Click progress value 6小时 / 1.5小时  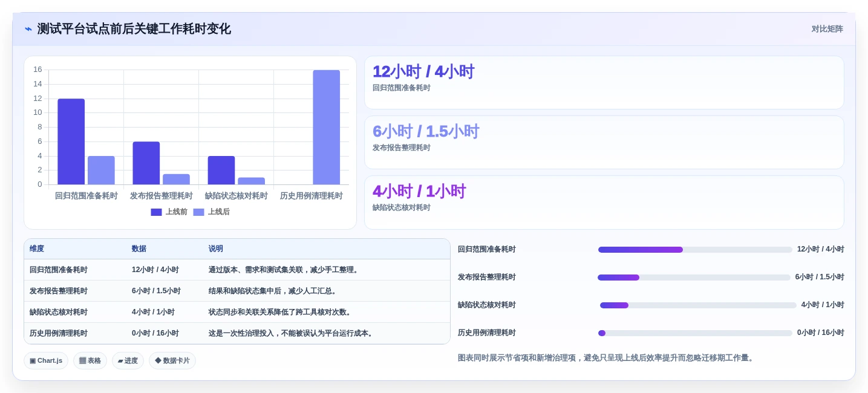820,277
